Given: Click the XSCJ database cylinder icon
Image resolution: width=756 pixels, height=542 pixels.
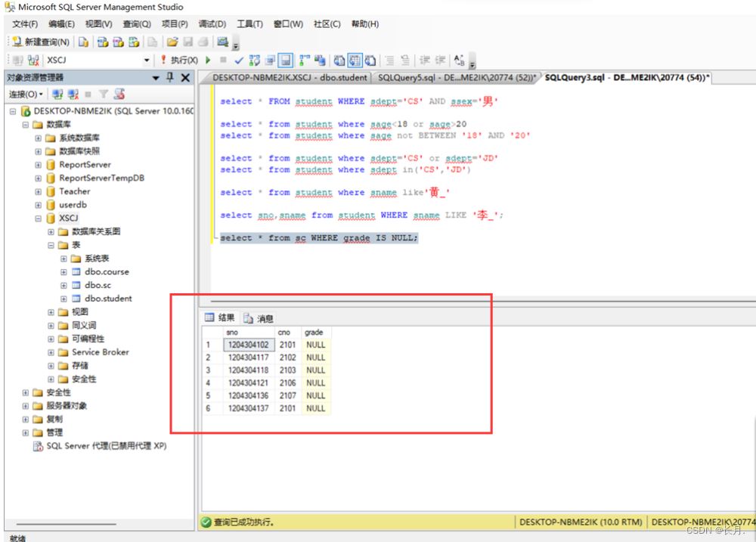Looking at the screenshot, I should [x=51, y=218].
